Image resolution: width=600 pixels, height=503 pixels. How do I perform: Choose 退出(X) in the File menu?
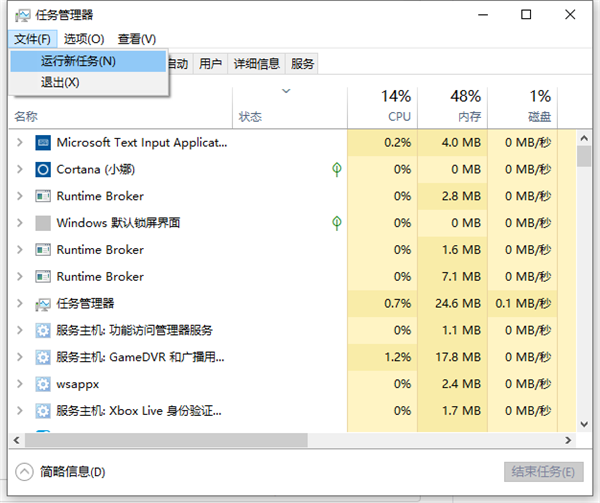pos(60,82)
